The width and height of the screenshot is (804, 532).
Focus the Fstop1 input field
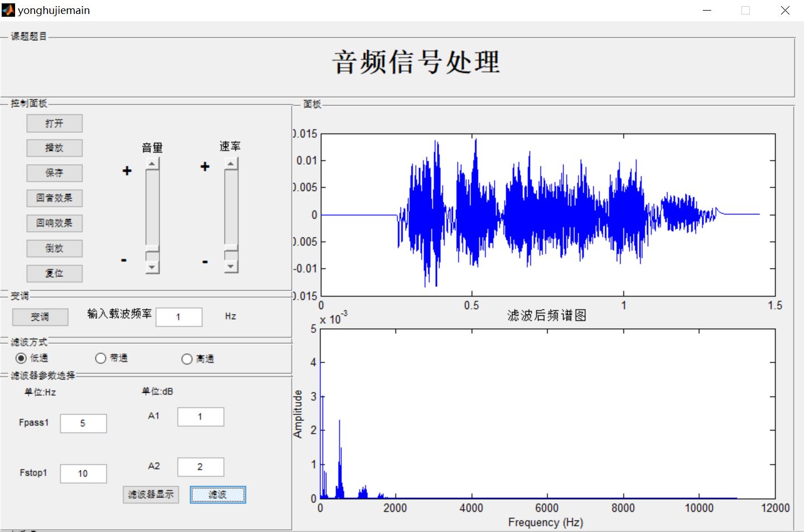(x=83, y=473)
